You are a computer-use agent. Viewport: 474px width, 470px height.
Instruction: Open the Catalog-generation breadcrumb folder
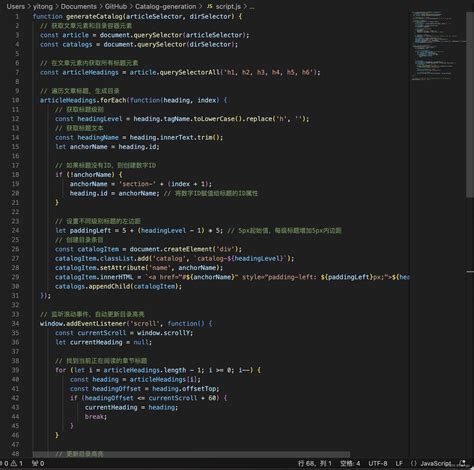click(166, 6)
